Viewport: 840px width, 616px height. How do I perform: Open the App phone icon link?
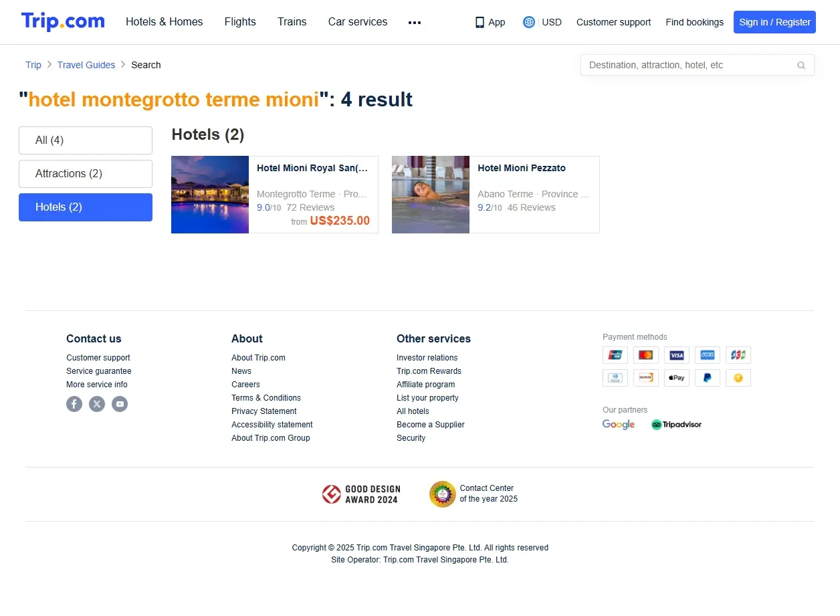click(480, 22)
